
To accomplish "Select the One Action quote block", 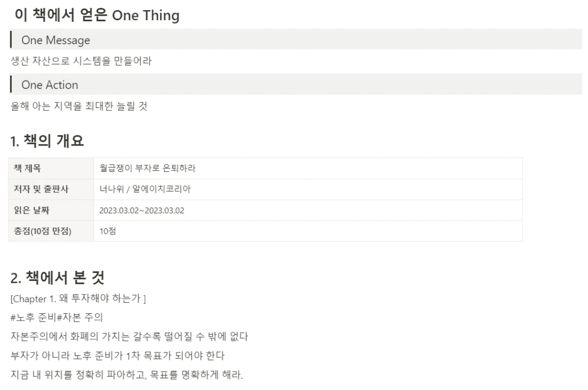I will 296,84.
